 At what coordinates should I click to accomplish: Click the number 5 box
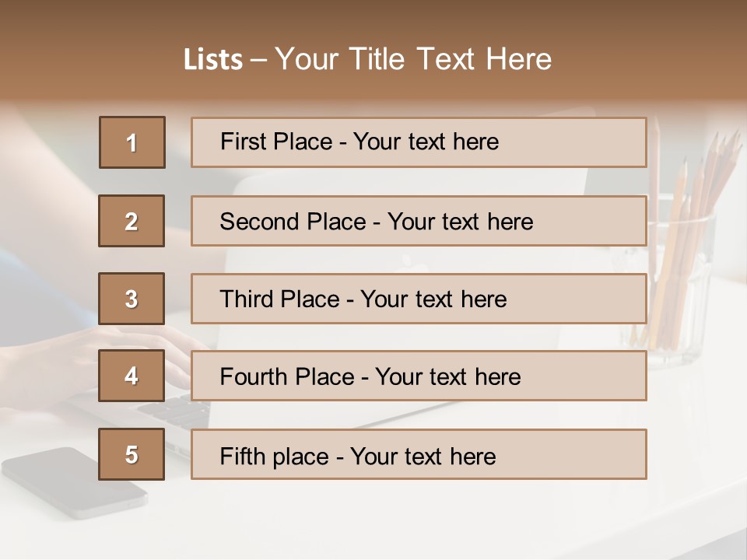(132, 454)
